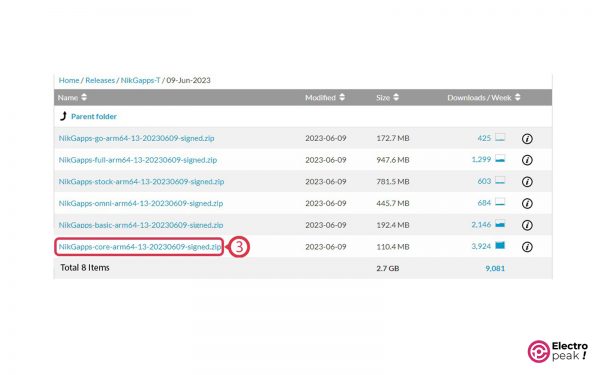Open info icon for NikGapps-basic zip
Viewport: 600px width, 375px height.
[x=527, y=225]
